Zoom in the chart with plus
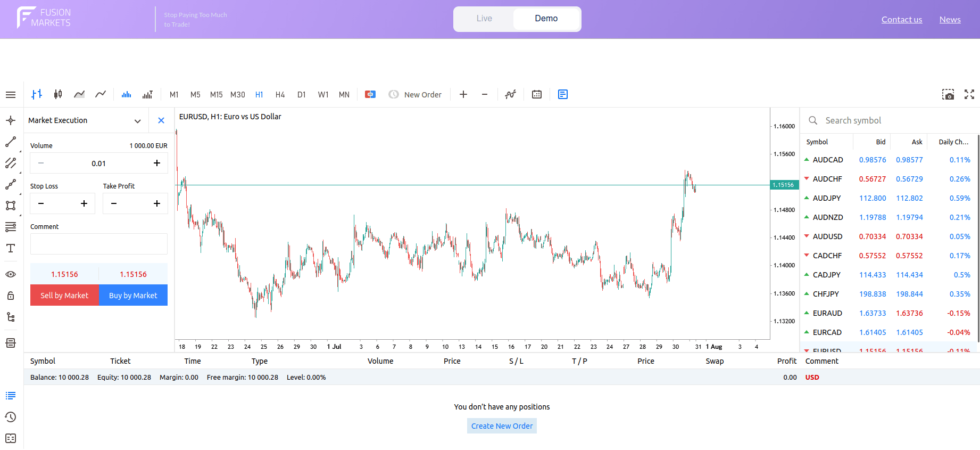Screen dimensions: 980x450 (x=463, y=94)
